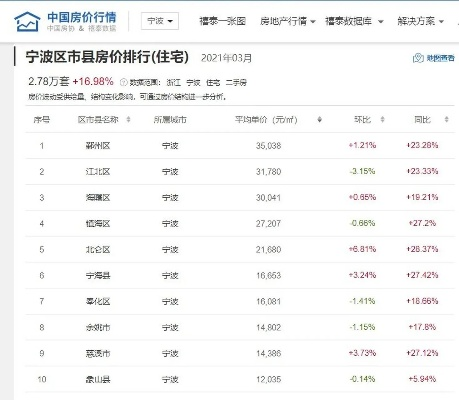This screenshot has width=459, height=400.
Task: Click the 序号 column header
Action: coord(42,119)
